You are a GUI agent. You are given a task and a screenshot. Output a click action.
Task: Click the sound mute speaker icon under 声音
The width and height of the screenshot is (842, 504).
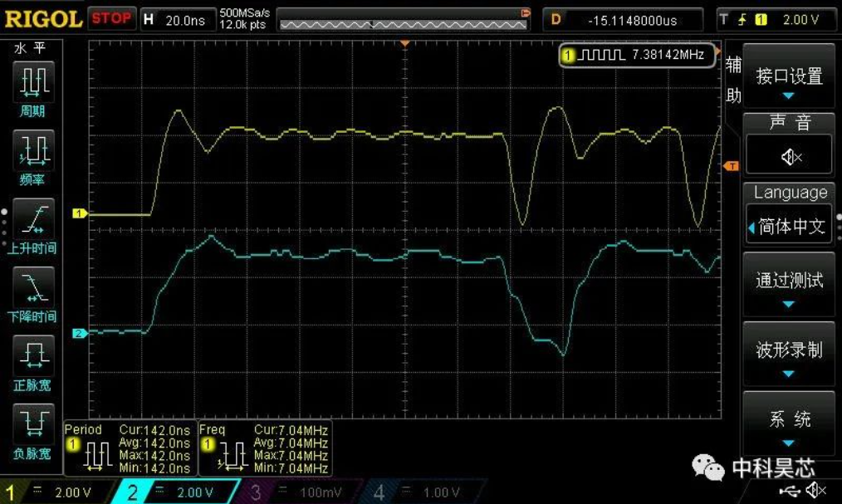pos(791,157)
